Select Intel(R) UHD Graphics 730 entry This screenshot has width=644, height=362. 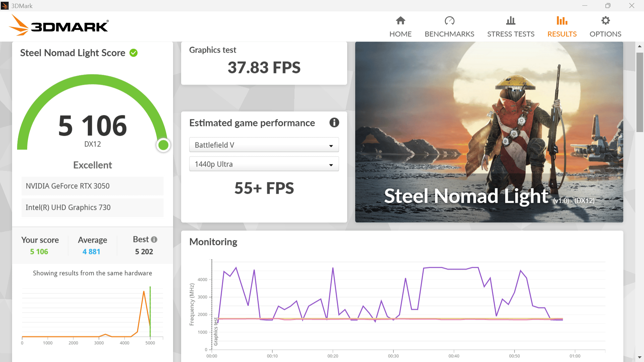click(x=93, y=207)
